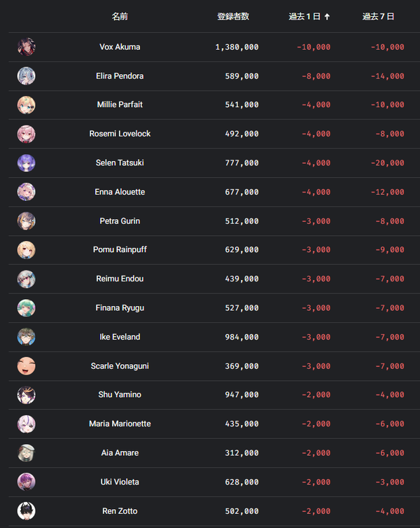Open the Millie Parfait name link
The image size is (420, 528).
click(x=120, y=105)
